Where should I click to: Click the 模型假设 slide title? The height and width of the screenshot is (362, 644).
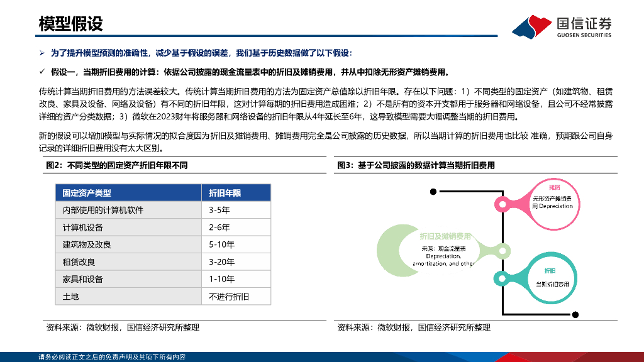tap(70, 24)
